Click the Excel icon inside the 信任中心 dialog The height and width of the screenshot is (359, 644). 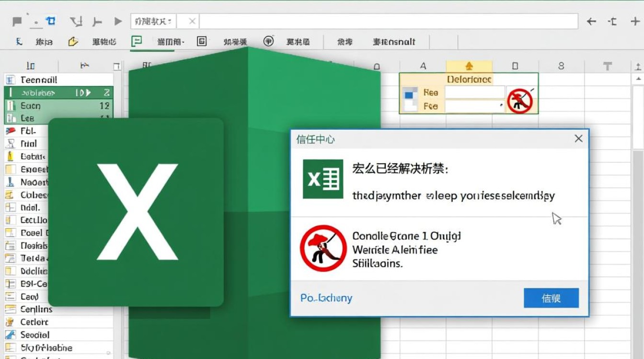click(322, 179)
